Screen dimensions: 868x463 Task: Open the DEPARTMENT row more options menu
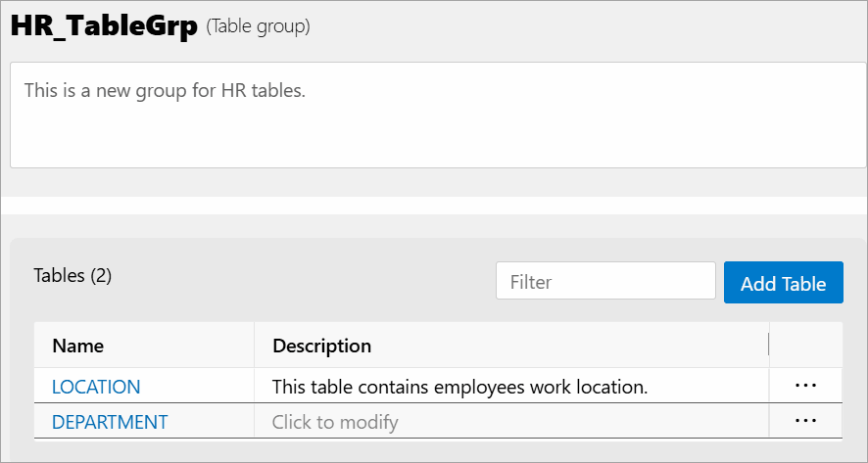coord(805,421)
